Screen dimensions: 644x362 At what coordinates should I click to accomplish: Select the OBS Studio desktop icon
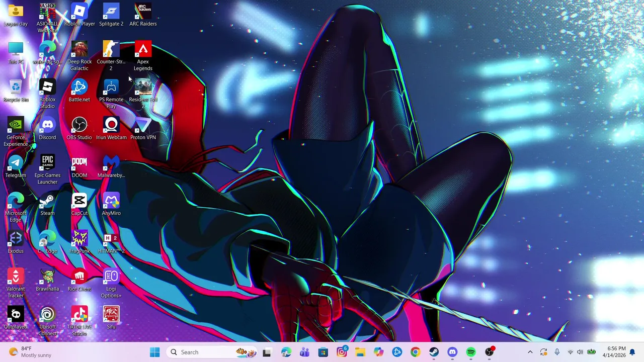79,129
